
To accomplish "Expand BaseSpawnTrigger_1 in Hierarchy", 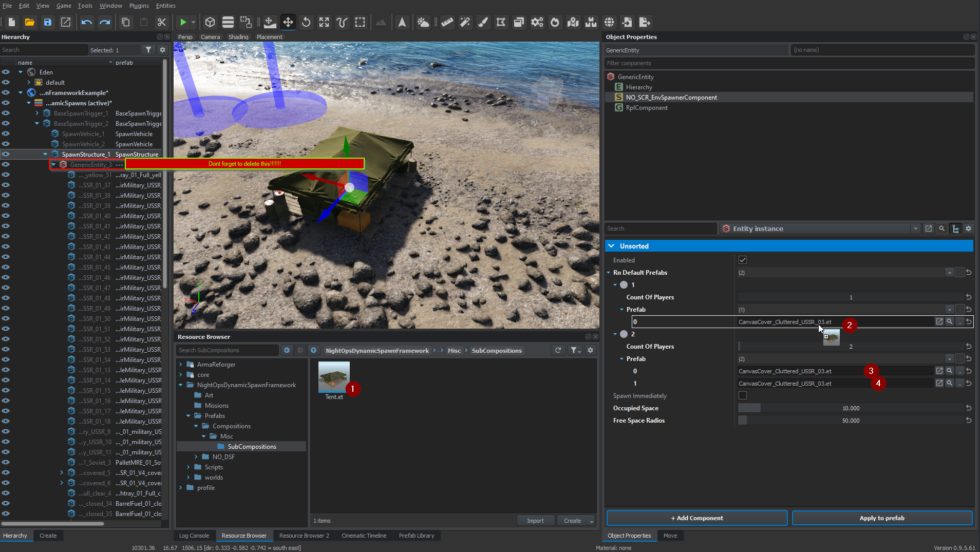I will coord(37,113).
